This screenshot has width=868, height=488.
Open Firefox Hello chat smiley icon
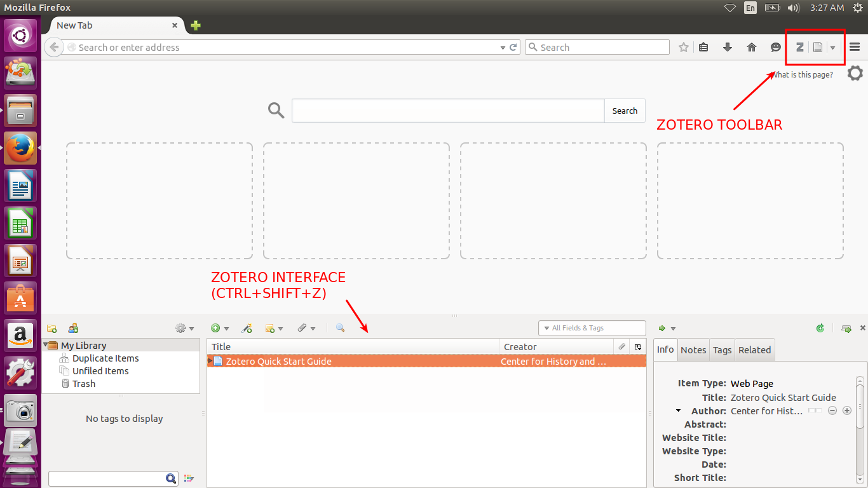776,47
